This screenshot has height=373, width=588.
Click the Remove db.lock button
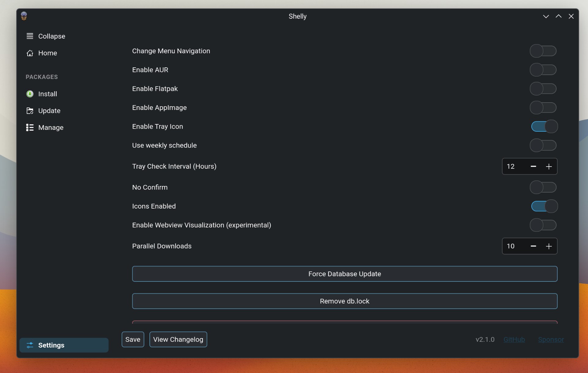(x=345, y=301)
